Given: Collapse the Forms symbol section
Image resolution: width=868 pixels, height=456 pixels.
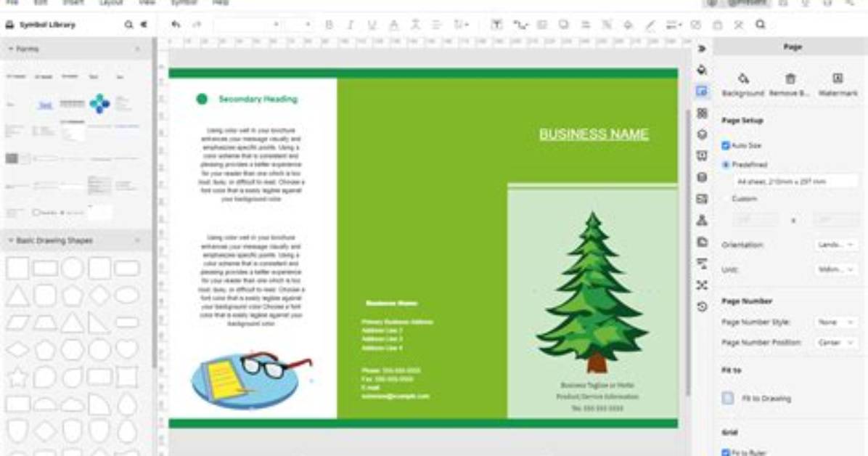Looking at the screenshot, I should pos(10,49).
